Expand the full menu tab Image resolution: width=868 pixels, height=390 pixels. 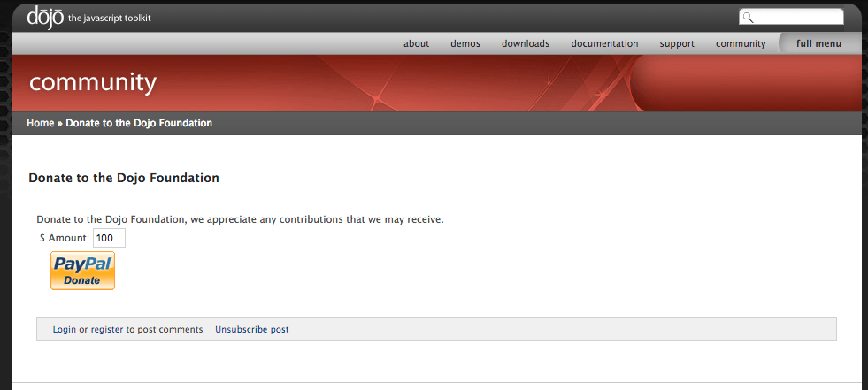point(818,43)
